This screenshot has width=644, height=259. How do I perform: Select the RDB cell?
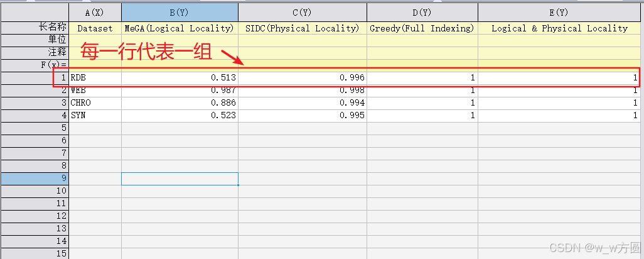pyautogui.click(x=95, y=78)
